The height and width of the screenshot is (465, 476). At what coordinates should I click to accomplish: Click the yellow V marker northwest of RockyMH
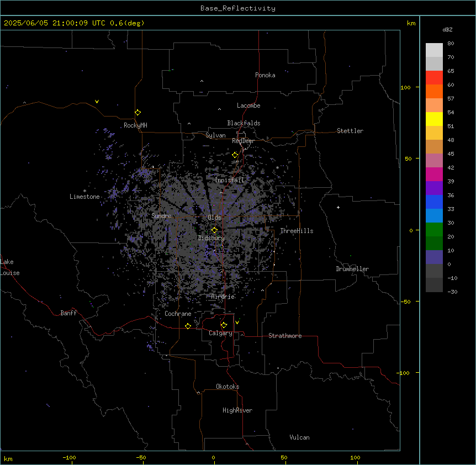click(97, 102)
